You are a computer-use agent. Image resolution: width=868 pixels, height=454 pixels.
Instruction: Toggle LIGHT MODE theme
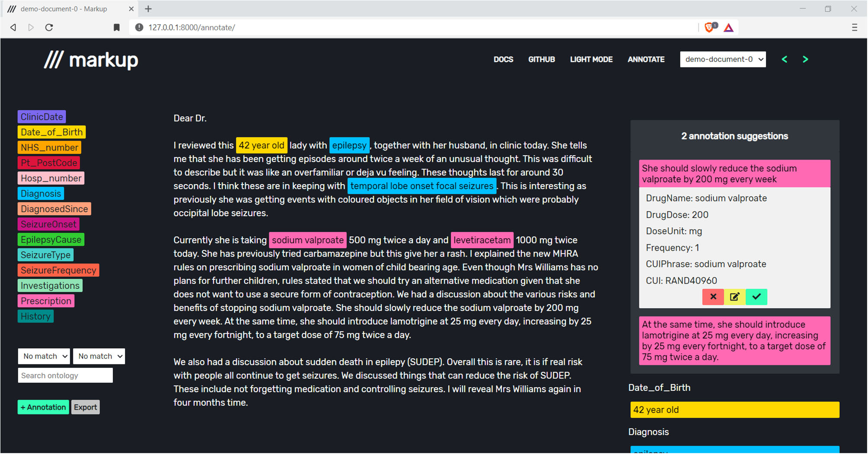click(x=591, y=59)
